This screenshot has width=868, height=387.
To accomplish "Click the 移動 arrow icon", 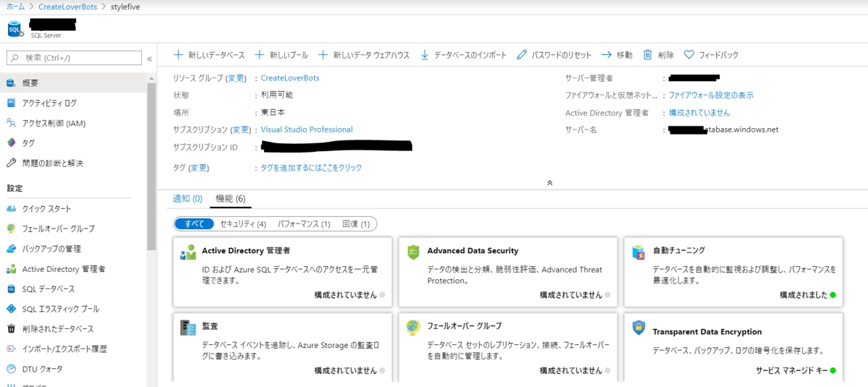I will point(607,55).
